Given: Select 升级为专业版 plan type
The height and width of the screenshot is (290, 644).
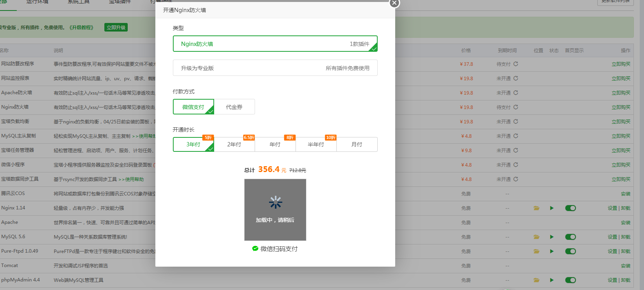Looking at the screenshot, I should point(275,68).
